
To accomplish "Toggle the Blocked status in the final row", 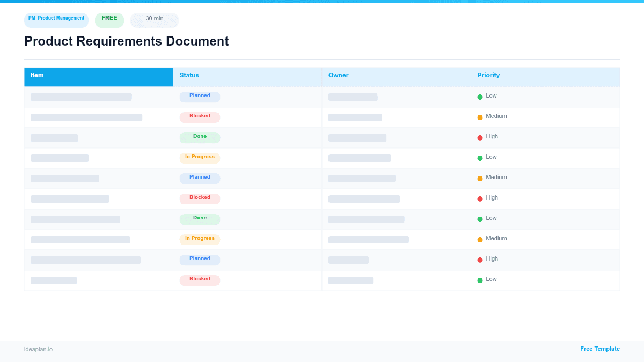I will 199,279.
